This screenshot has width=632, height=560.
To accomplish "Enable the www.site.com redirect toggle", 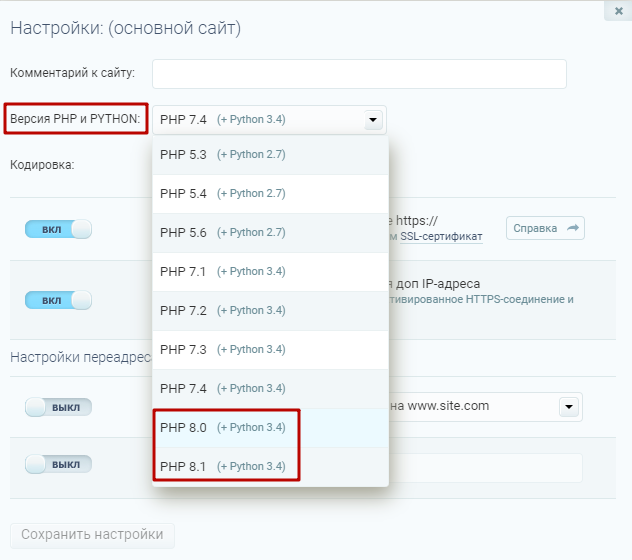I will (58, 407).
